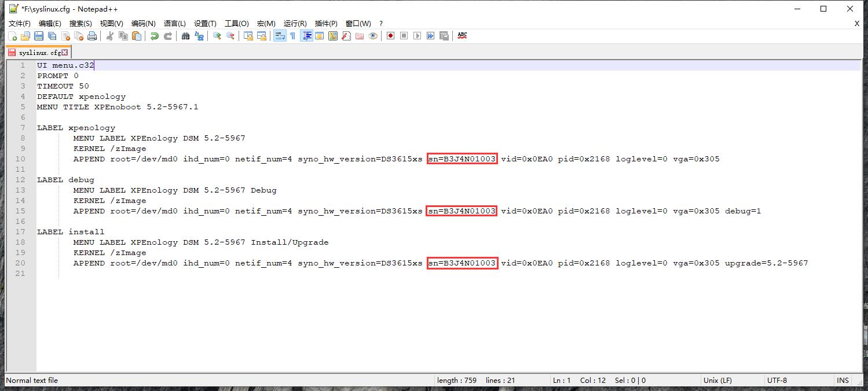Open Find with the binoculars icon
The width and height of the screenshot is (868, 391).
pyautogui.click(x=185, y=36)
